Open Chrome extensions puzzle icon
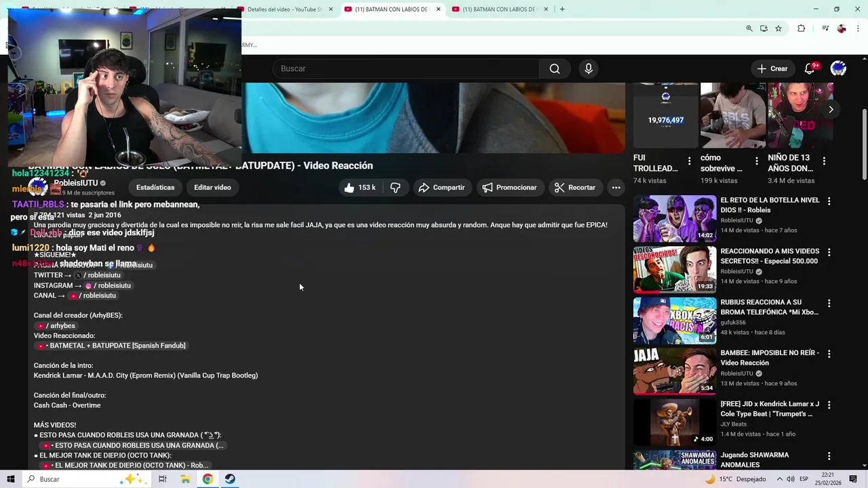Viewport: 868px width, 488px height. pos(801,28)
